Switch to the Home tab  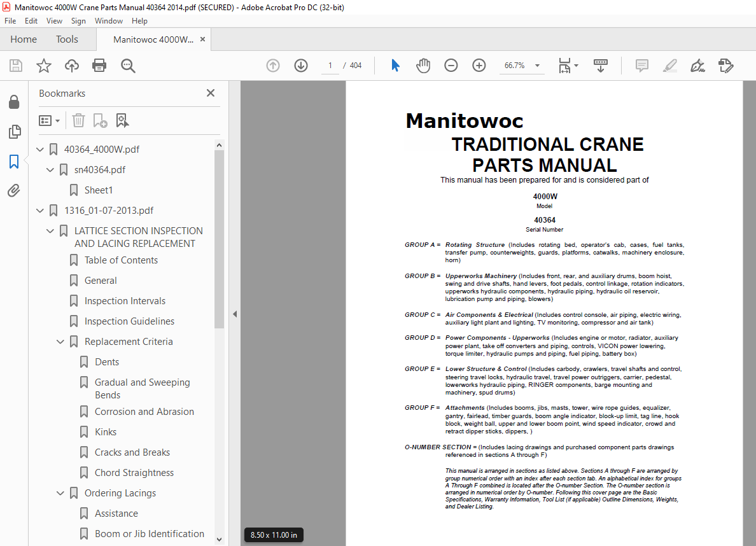pos(24,39)
